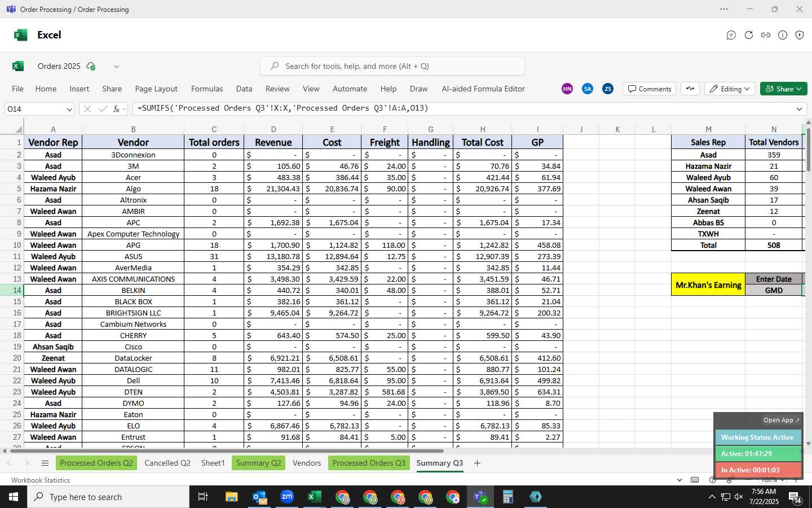812x508 pixels.
Task: Open the catch-up activity icon beside Comments
Action: 690,89
